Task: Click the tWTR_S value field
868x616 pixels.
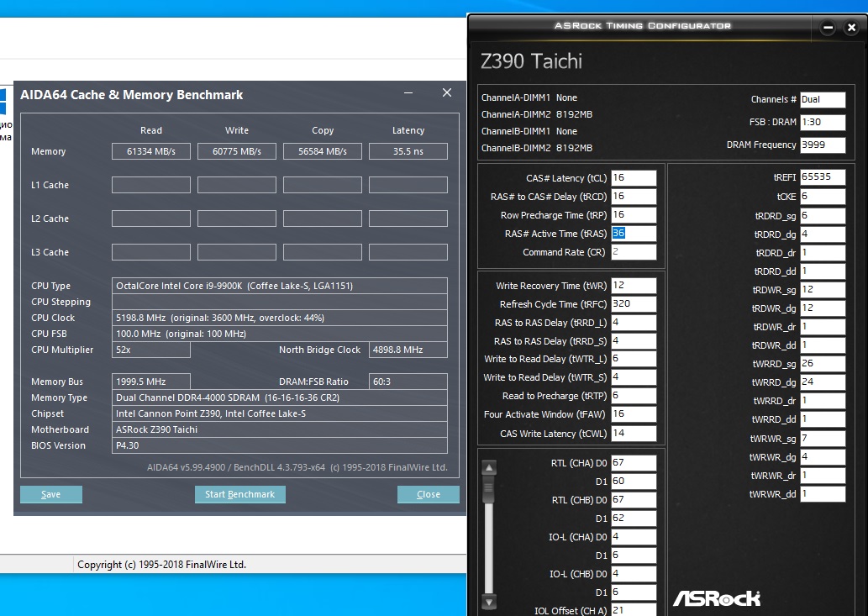Action: point(634,376)
